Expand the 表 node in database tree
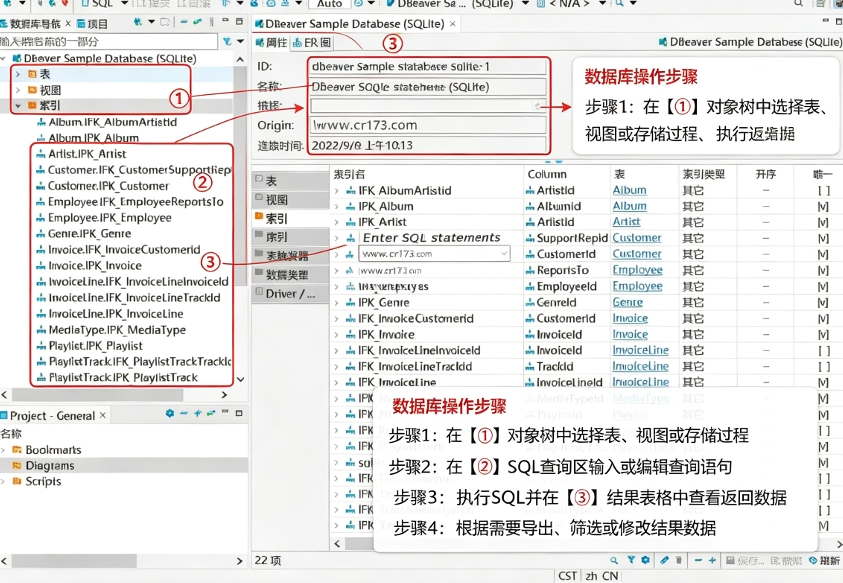This screenshot has height=583, width=843. pos(18,74)
